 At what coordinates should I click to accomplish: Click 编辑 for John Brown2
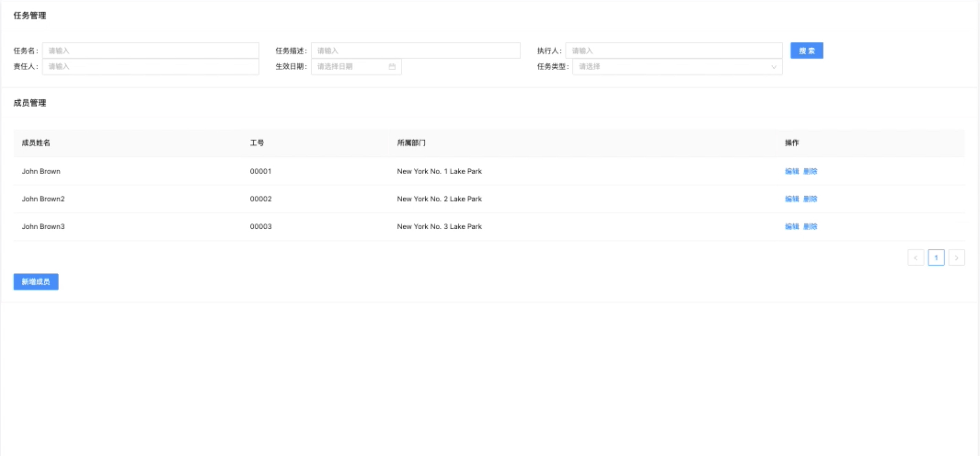[792, 199]
